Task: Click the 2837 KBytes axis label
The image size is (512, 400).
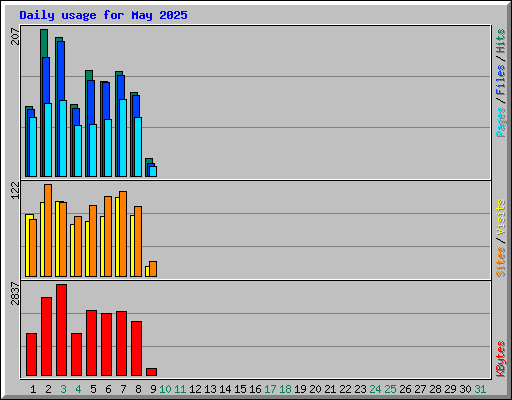Action: (15, 294)
